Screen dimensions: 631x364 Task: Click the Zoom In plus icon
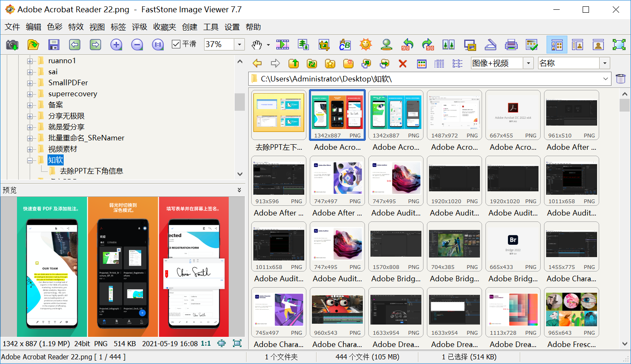point(116,45)
